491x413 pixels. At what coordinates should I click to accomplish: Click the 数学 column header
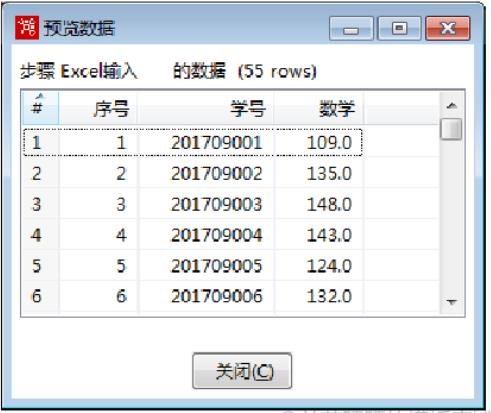pos(318,108)
